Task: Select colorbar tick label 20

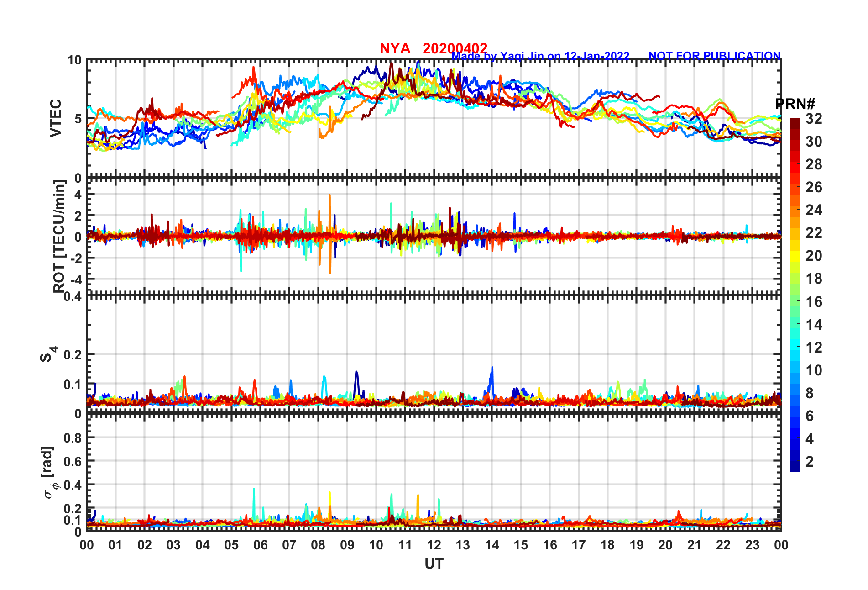Action: click(814, 256)
